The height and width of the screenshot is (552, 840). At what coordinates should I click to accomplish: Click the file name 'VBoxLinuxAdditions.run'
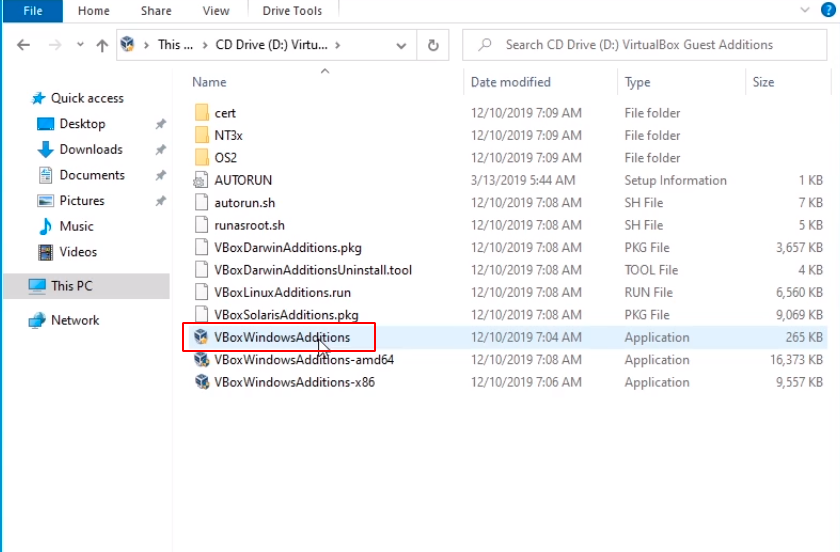pos(282,293)
